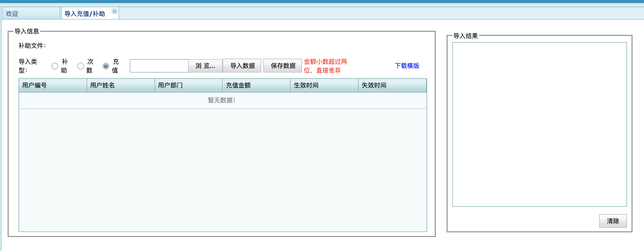Select the 补助 import type radio button
This screenshot has height=251, width=644.
click(55, 66)
